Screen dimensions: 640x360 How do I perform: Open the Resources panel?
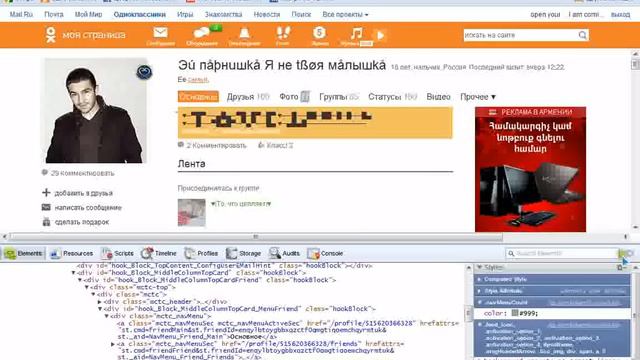[x=71, y=253]
